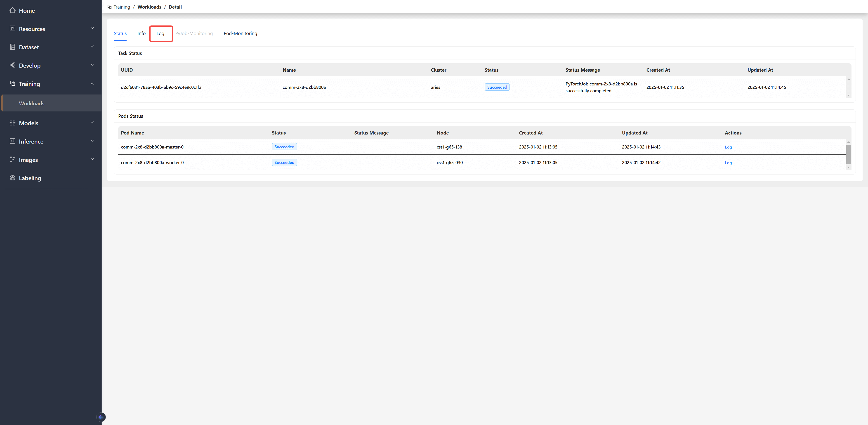The width and height of the screenshot is (868, 425).
Task: Click Workloads in the breadcrumb
Action: tap(149, 7)
